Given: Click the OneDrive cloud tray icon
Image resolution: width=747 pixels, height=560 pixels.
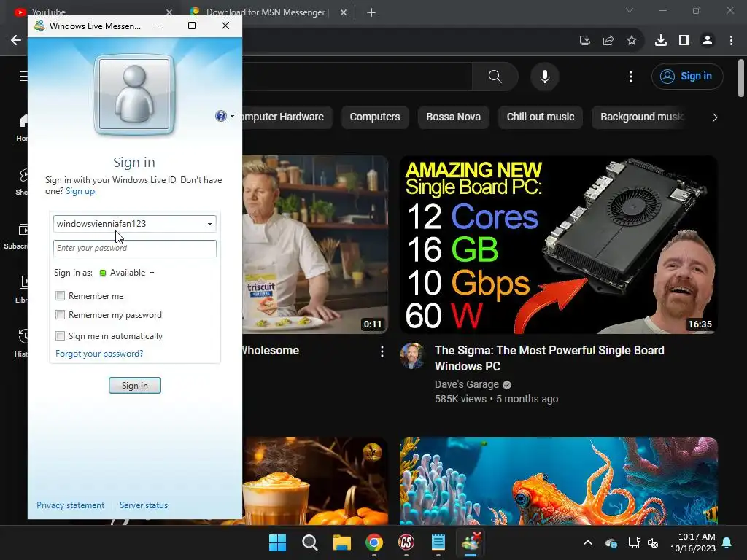Looking at the screenshot, I should point(611,542).
